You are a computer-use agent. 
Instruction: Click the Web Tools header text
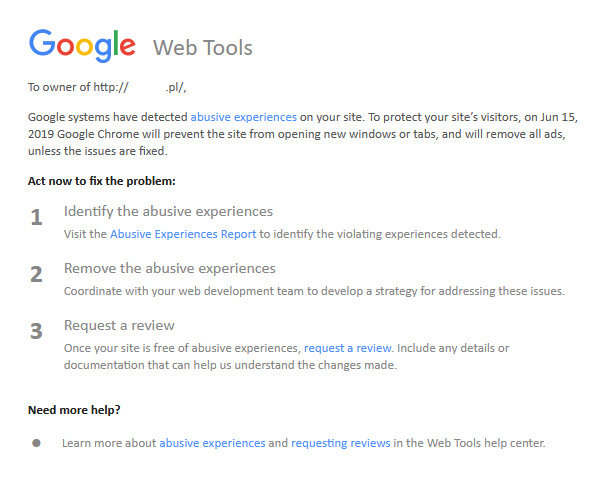(202, 47)
